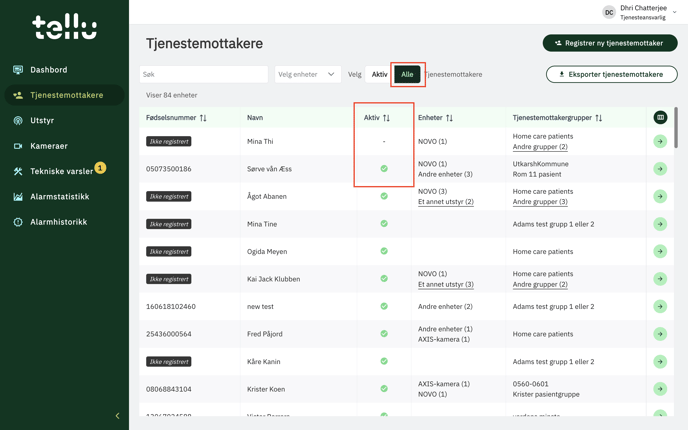This screenshot has width=688, height=430.
Task: Go to Utstyr menu item
Action: [64, 121]
